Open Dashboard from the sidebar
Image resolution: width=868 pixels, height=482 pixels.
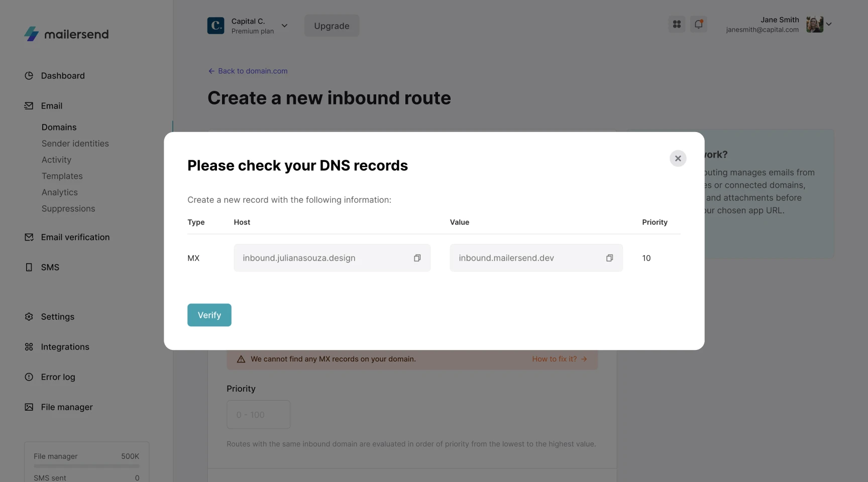[63, 76]
